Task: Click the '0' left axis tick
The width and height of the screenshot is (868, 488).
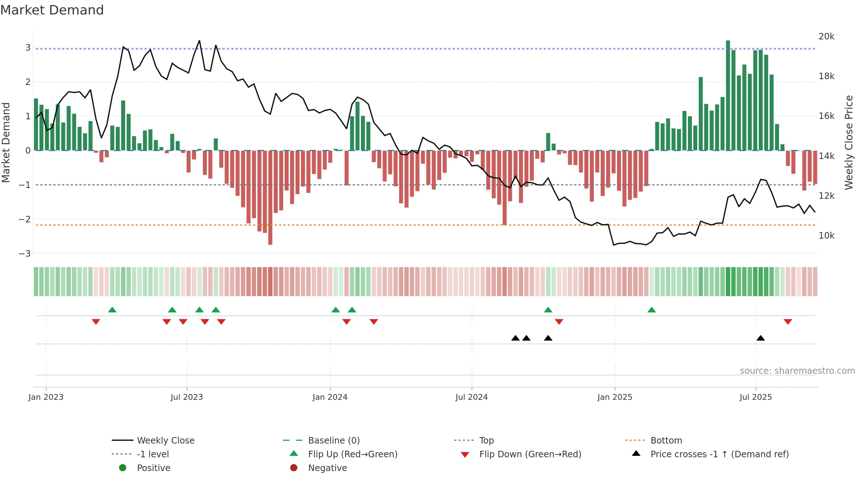Action: click(28, 150)
